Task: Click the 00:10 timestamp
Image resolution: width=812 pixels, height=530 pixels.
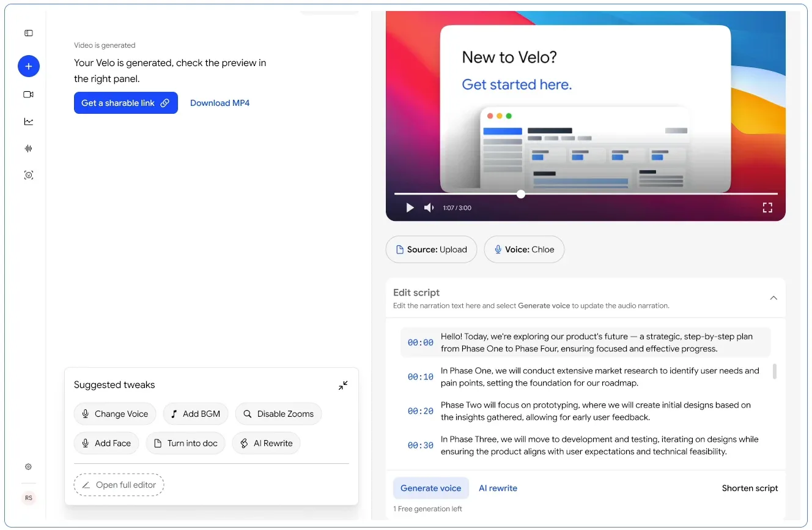Action: 421,377
